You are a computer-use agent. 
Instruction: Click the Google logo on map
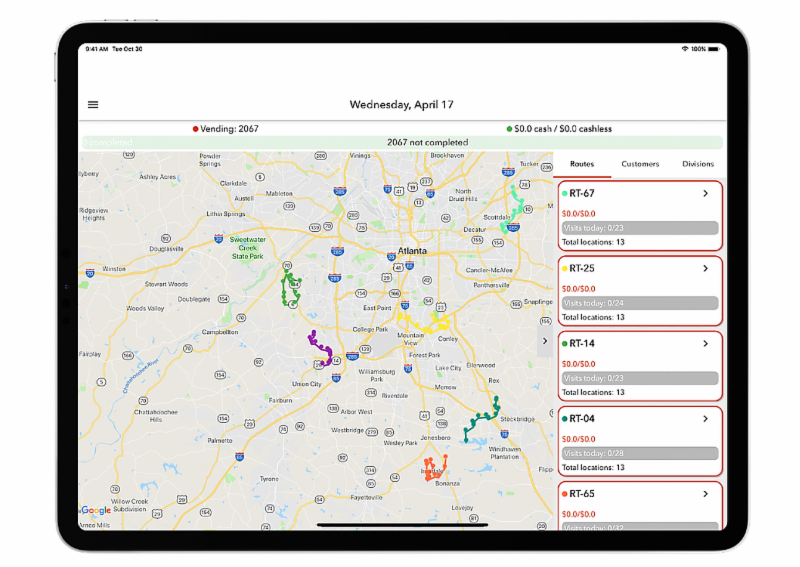[96, 510]
